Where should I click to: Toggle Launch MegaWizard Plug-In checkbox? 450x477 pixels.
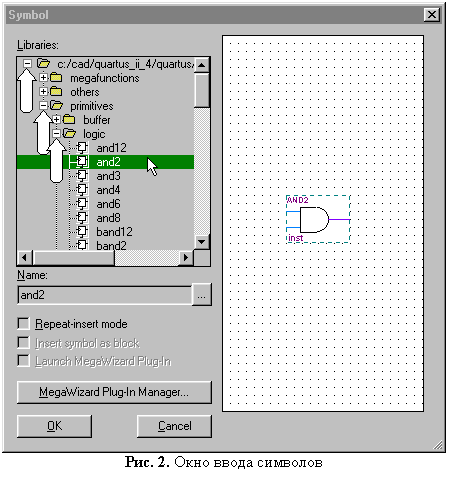click(x=23, y=361)
